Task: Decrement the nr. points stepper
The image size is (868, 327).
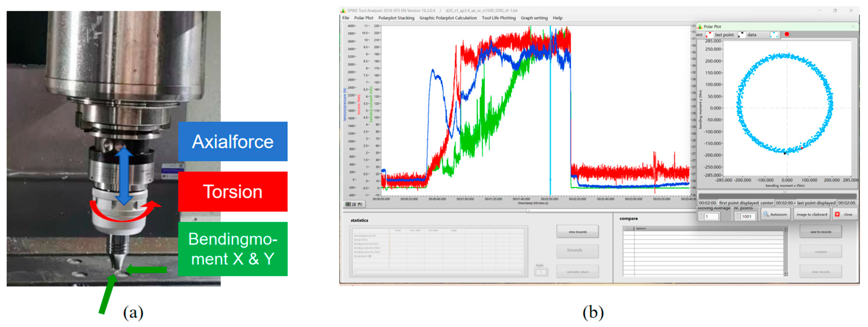Action: point(738,218)
